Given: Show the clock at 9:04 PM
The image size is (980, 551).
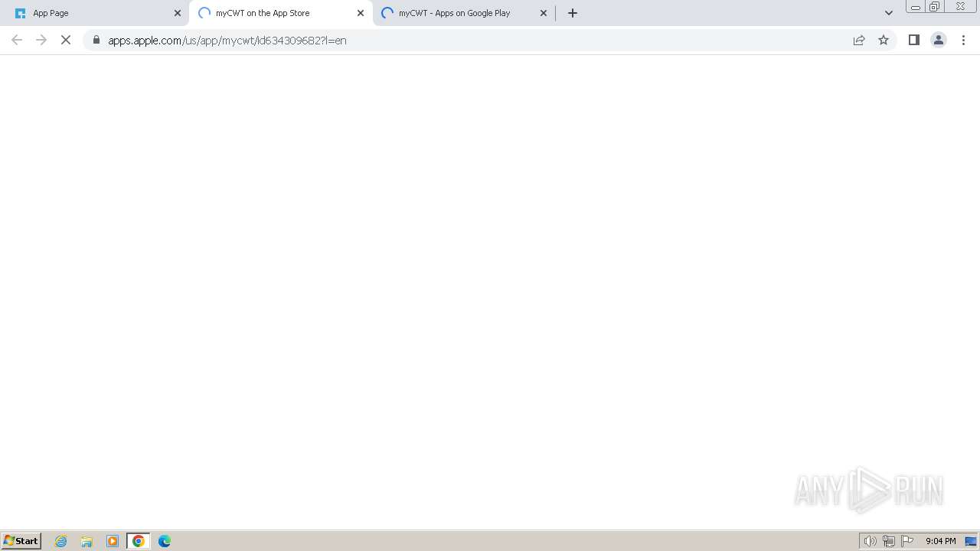Looking at the screenshot, I should coord(940,541).
